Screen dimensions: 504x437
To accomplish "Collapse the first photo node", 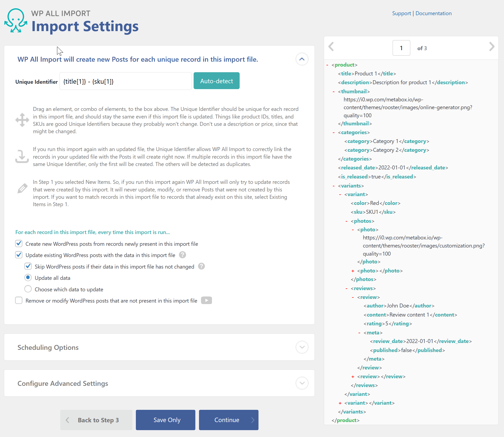I will 353,230.
